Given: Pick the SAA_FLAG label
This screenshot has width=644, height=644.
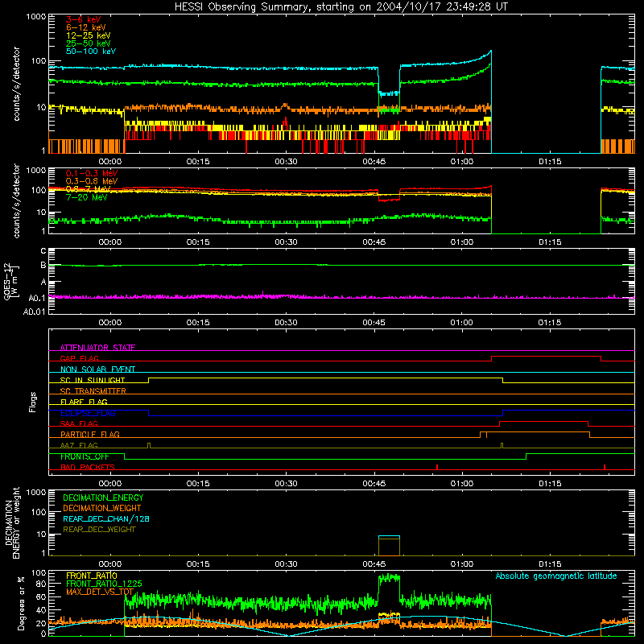Looking at the screenshot, I should pos(79,423).
